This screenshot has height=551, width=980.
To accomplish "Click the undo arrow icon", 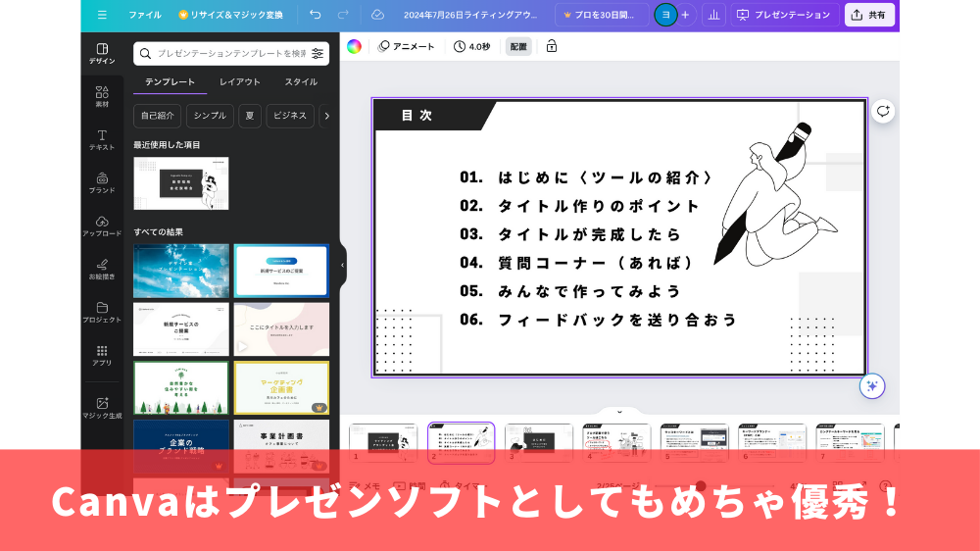I will (x=315, y=15).
